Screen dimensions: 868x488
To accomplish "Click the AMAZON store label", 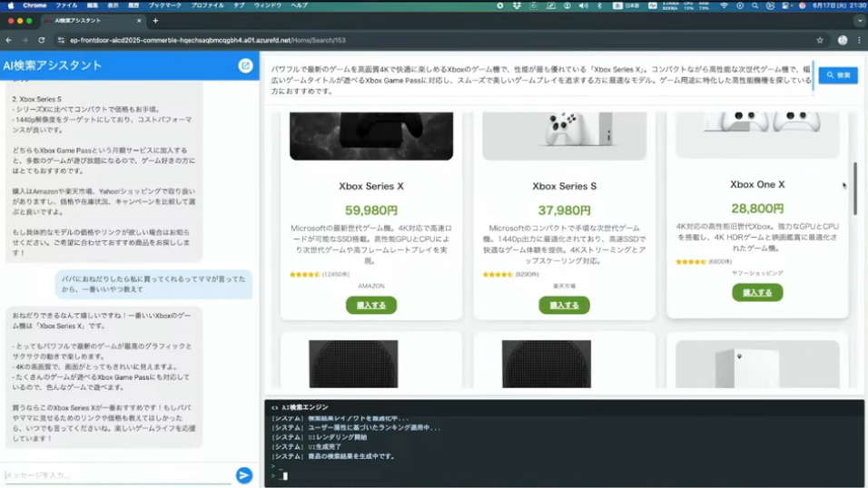I will [x=370, y=286].
